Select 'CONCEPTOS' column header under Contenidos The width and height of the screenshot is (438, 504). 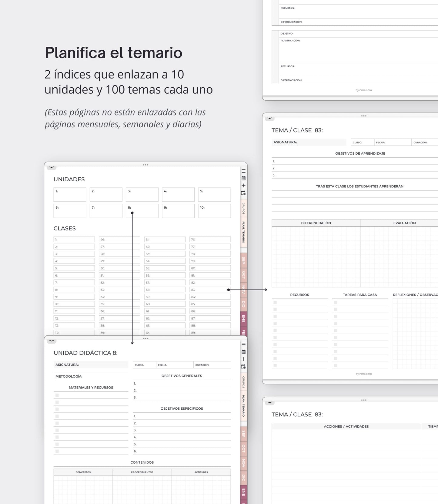coord(83,472)
